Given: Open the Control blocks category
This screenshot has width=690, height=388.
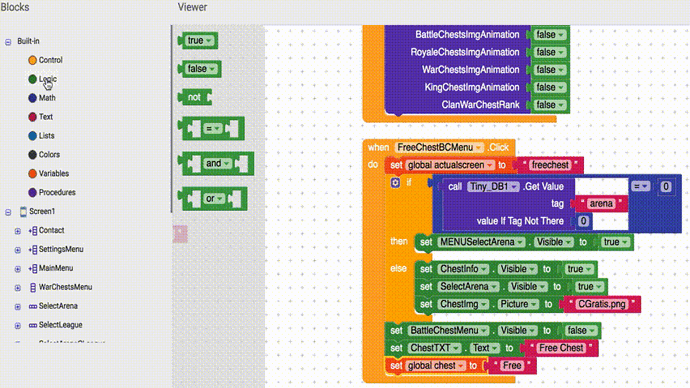Looking at the screenshot, I should coord(45,60).
